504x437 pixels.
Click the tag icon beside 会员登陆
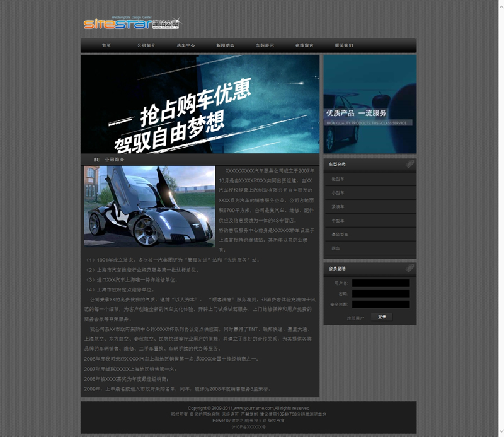pos(409,269)
